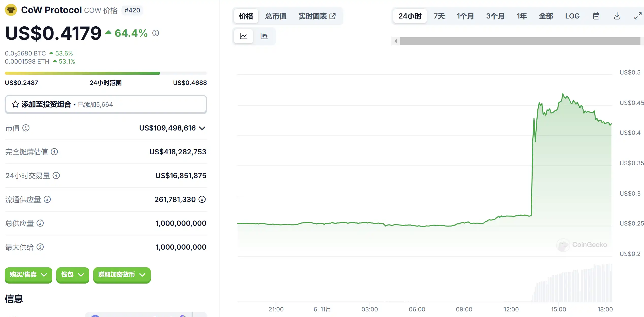Click the info icon beside 24小时交易量
Screen dimensions: 644x317
click(x=56, y=176)
